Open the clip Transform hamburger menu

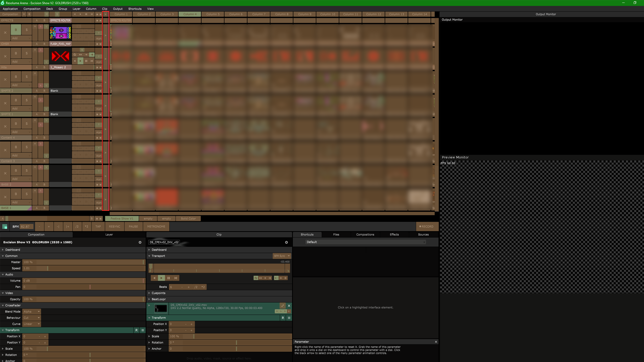pyautogui.click(x=289, y=318)
